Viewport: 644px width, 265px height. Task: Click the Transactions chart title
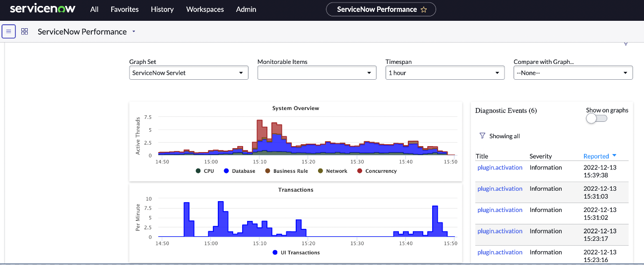[296, 190]
